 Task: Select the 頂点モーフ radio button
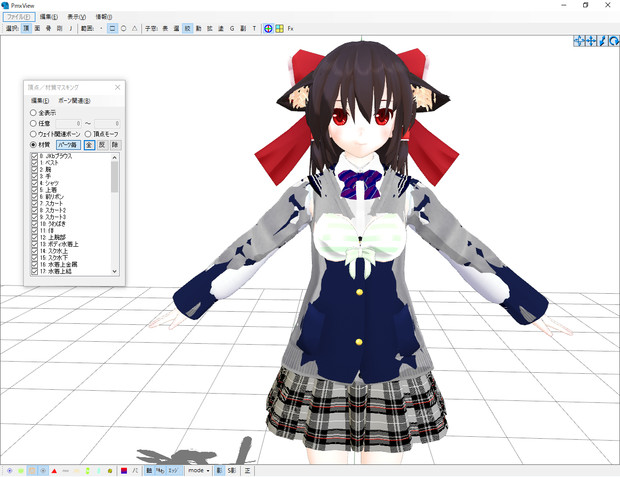coord(88,134)
